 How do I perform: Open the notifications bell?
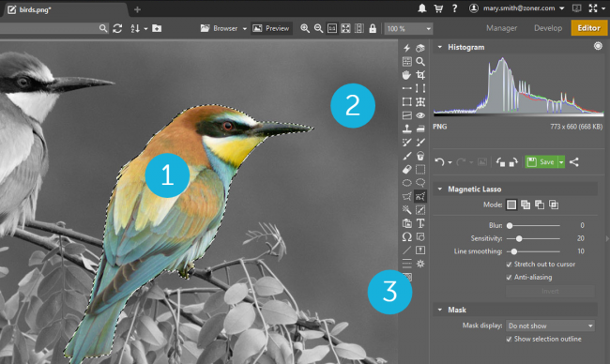pos(421,8)
